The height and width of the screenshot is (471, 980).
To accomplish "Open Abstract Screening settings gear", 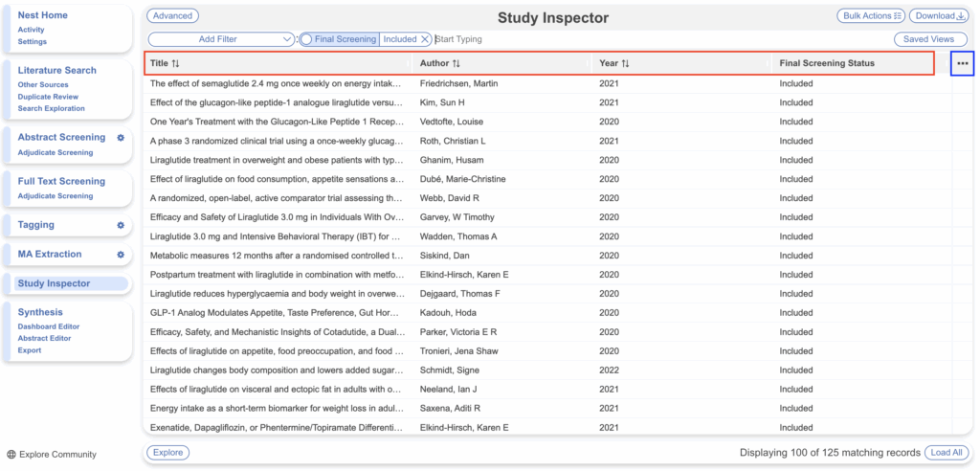I will (x=121, y=138).
